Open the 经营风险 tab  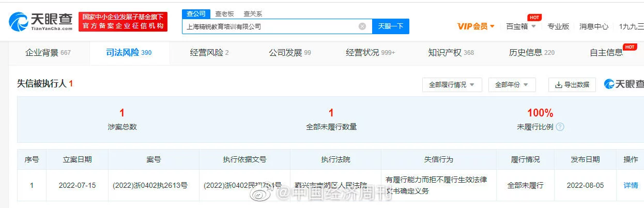(209, 53)
